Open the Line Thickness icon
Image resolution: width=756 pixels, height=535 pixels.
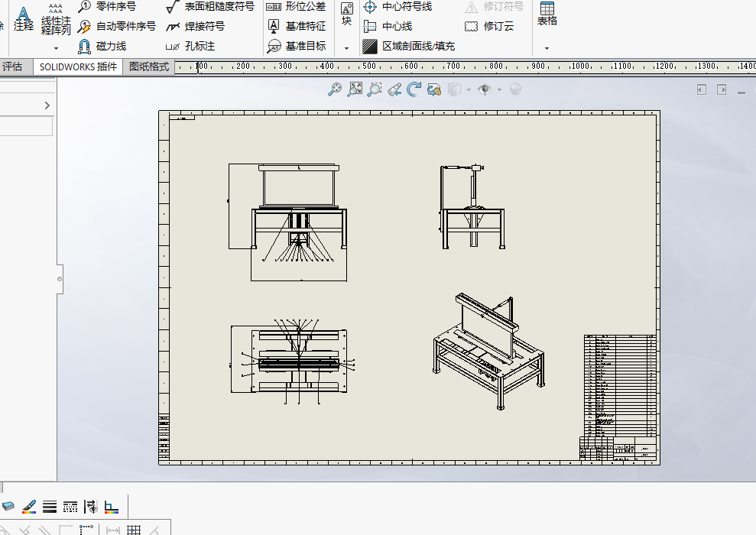pyautogui.click(x=50, y=506)
